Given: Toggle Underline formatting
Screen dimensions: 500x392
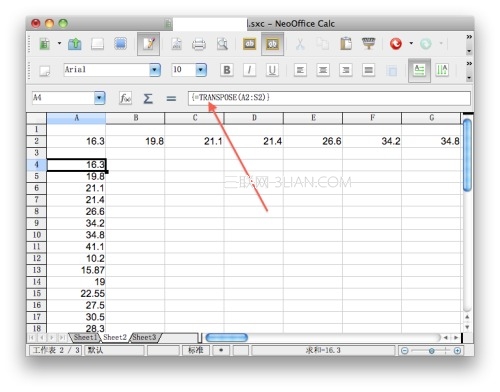Looking at the screenshot, I should 272,70.
